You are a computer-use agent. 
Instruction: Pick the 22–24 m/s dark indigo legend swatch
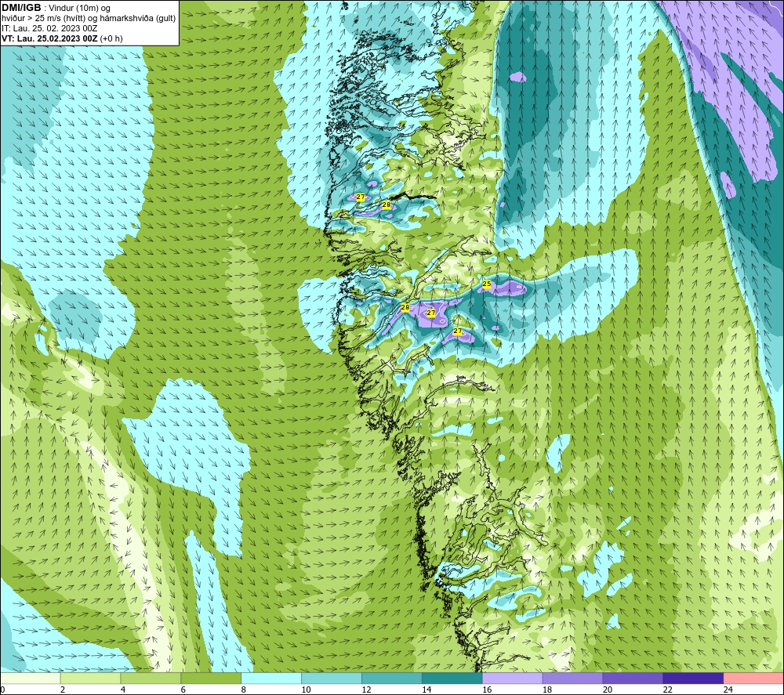tap(693, 679)
